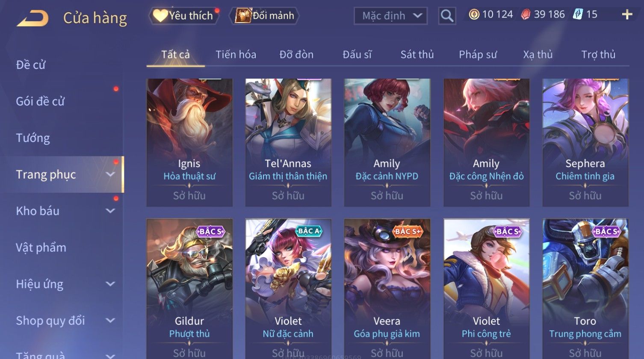Switch to the Pháp sư tab
The height and width of the screenshot is (359, 644).
pyautogui.click(x=478, y=54)
